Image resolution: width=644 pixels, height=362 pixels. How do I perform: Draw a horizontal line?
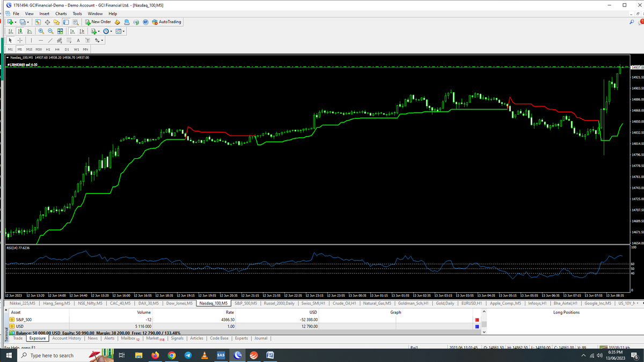41,40
